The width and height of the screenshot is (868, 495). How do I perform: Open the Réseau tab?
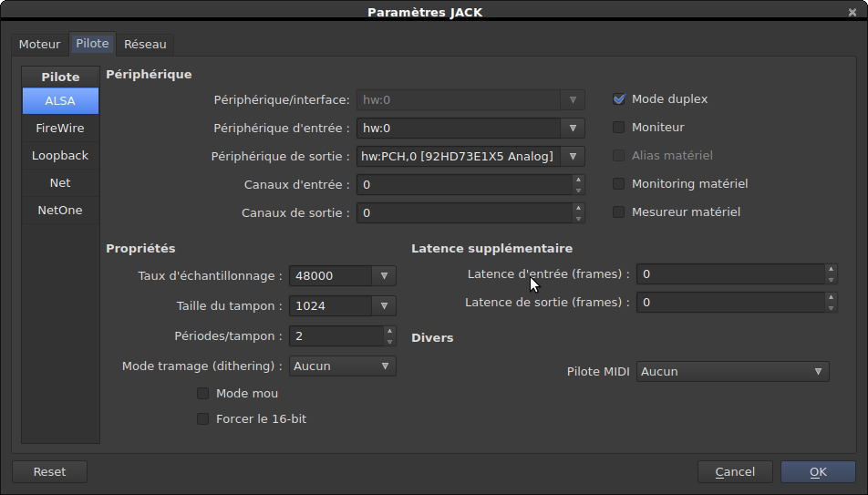145,45
